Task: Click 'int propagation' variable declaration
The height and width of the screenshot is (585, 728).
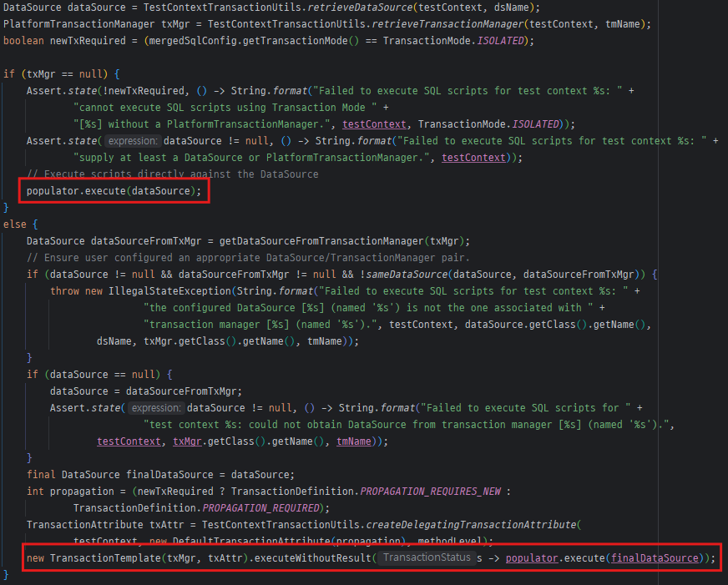Action: (70, 492)
